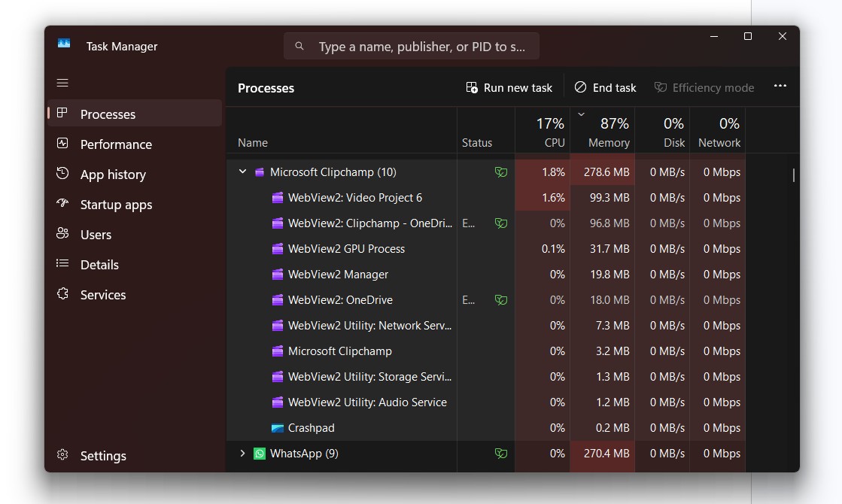842x504 pixels.
Task: Click the efficiency mode leaf beside Microsoft Clipchamp
Action: coord(500,172)
